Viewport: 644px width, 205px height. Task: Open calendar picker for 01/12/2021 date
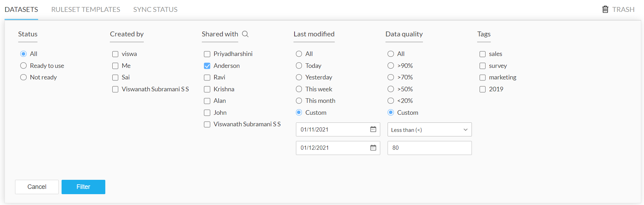(373, 148)
